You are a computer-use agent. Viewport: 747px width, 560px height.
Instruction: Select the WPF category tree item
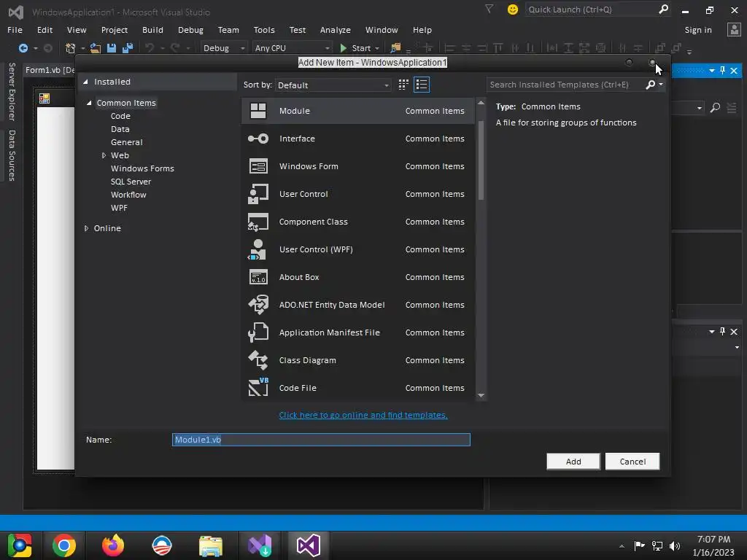119,208
